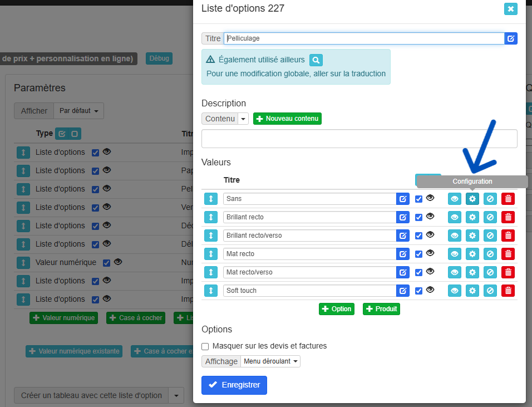
Task: Edit the Pelliculage title translation icon
Action: 511,38
